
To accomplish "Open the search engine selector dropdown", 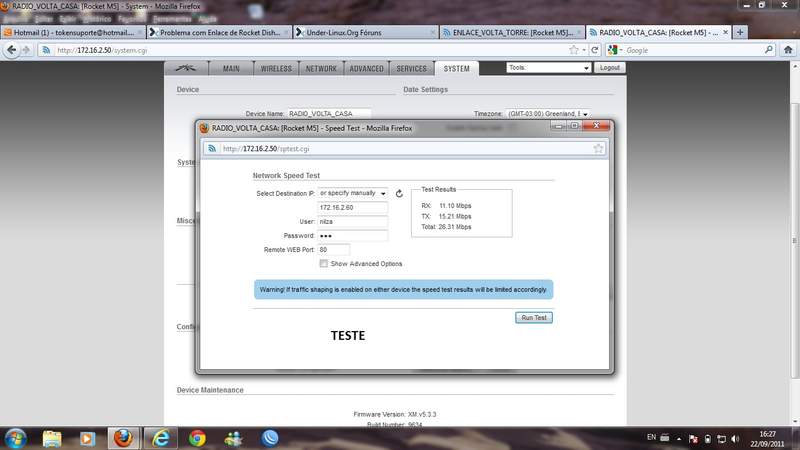I will coord(615,50).
